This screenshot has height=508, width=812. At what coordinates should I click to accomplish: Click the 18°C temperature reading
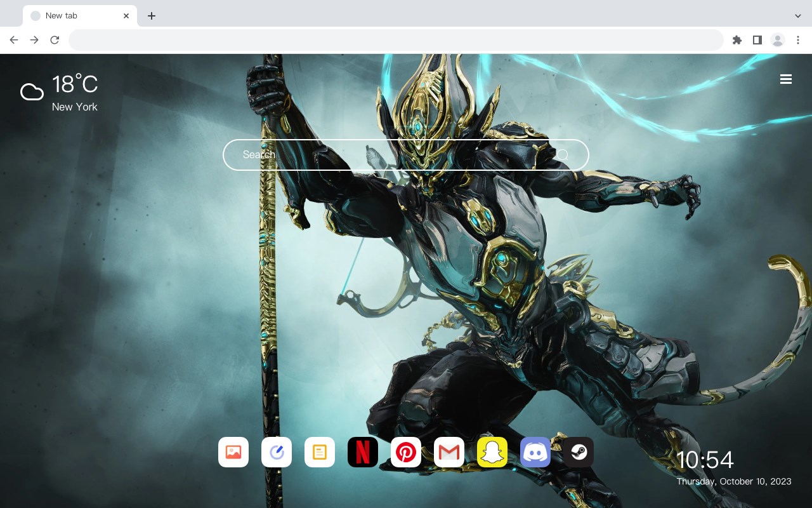tap(75, 84)
